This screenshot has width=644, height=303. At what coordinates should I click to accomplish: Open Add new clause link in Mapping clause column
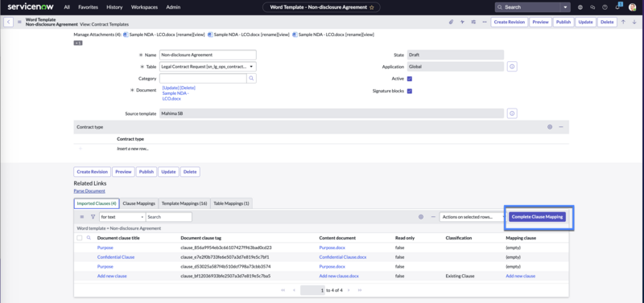pyautogui.click(x=520, y=276)
